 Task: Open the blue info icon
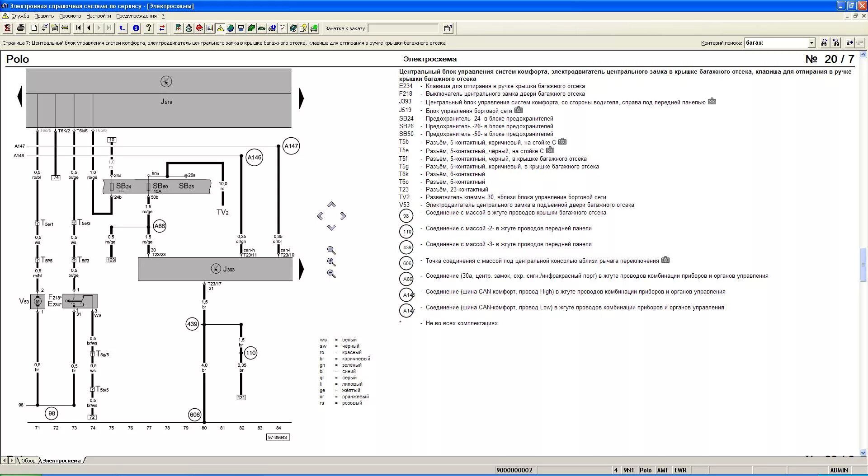coord(136,28)
